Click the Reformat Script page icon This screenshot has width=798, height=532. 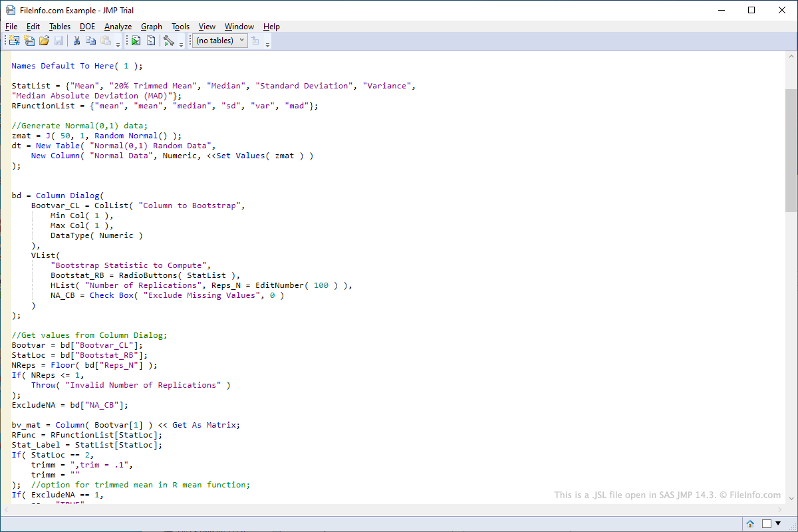pyautogui.click(x=151, y=41)
